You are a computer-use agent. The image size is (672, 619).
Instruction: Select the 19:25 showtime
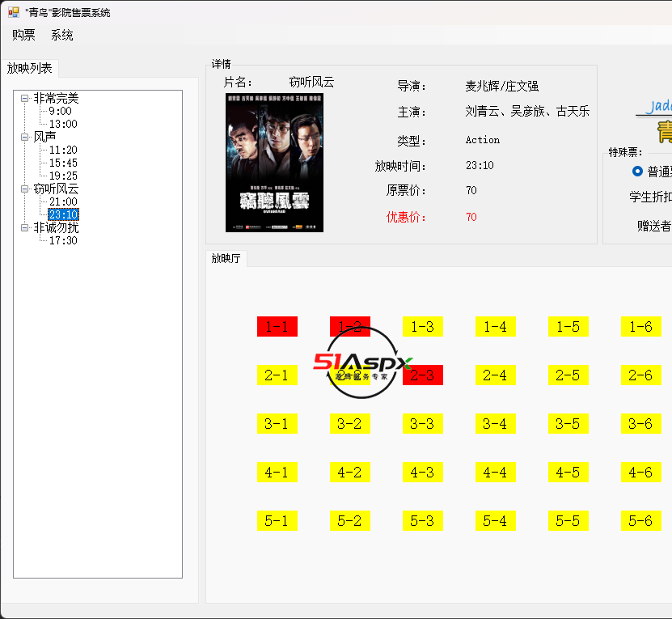pos(63,176)
